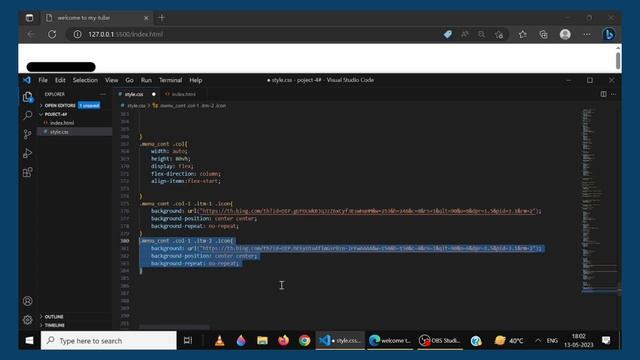Click the Edge address bar URL
The height and width of the screenshot is (360, 640).
coord(126,34)
